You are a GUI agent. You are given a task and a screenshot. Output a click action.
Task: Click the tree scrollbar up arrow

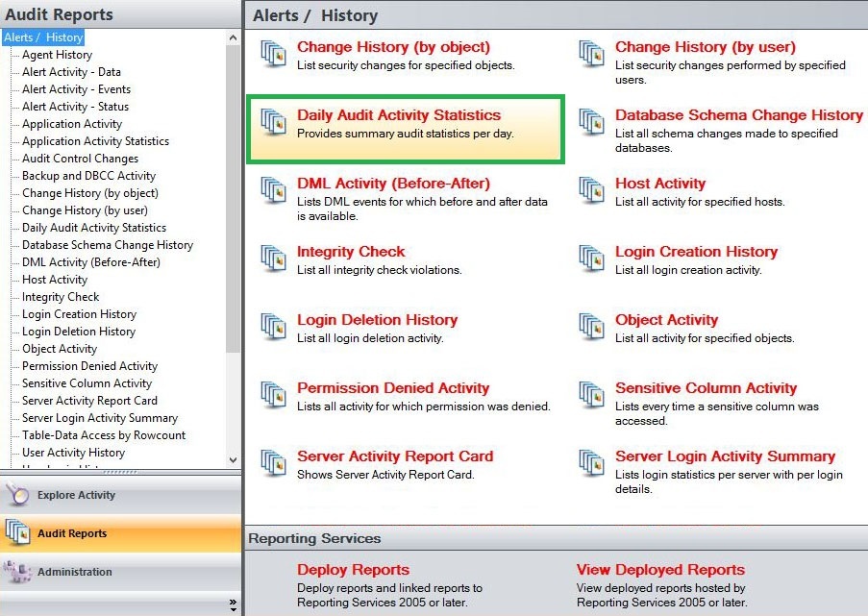coord(233,37)
